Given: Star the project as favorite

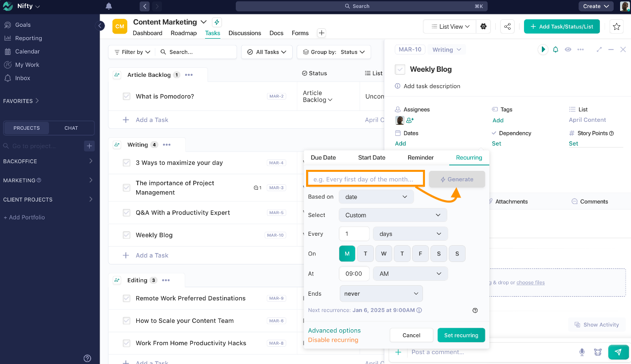Looking at the screenshot, I should [x=617, y=27].
